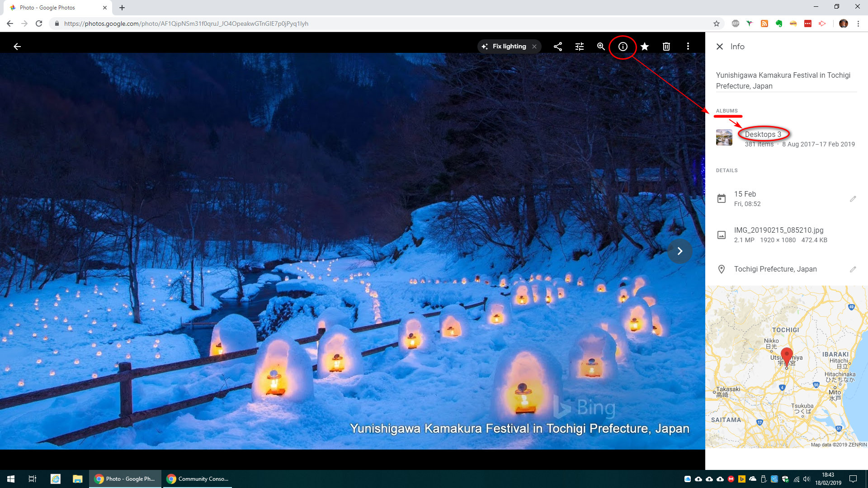868x488 pixels.
Task: Edit the date and time pencil
Action: click(853, 199)
